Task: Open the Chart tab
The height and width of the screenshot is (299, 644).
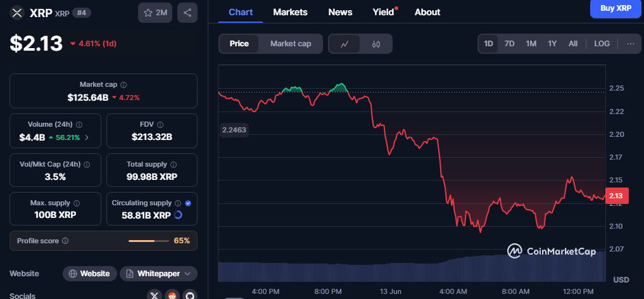Action: pos(241,12)
